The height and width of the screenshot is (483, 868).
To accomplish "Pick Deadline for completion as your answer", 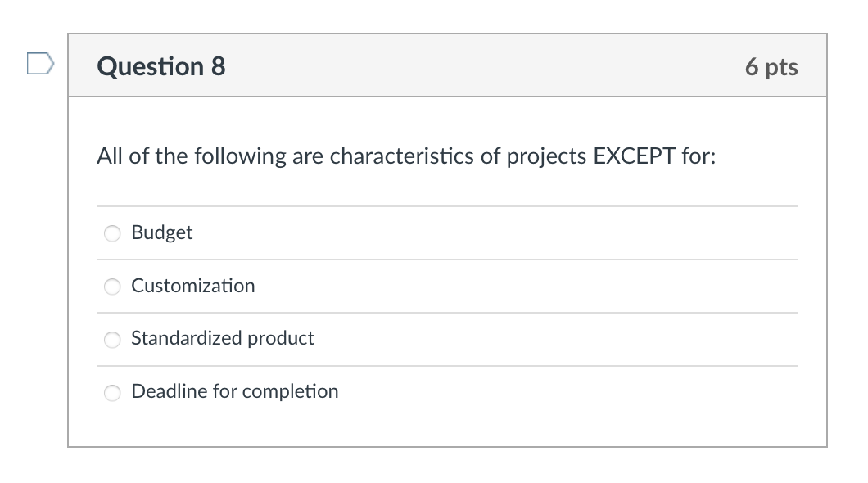I will 112,392.
